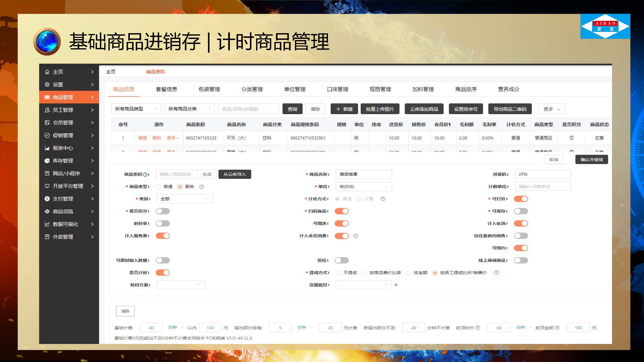
Task: Click the 库存管理 pie-chart icon in sidebar
Action: coord(47,161)
